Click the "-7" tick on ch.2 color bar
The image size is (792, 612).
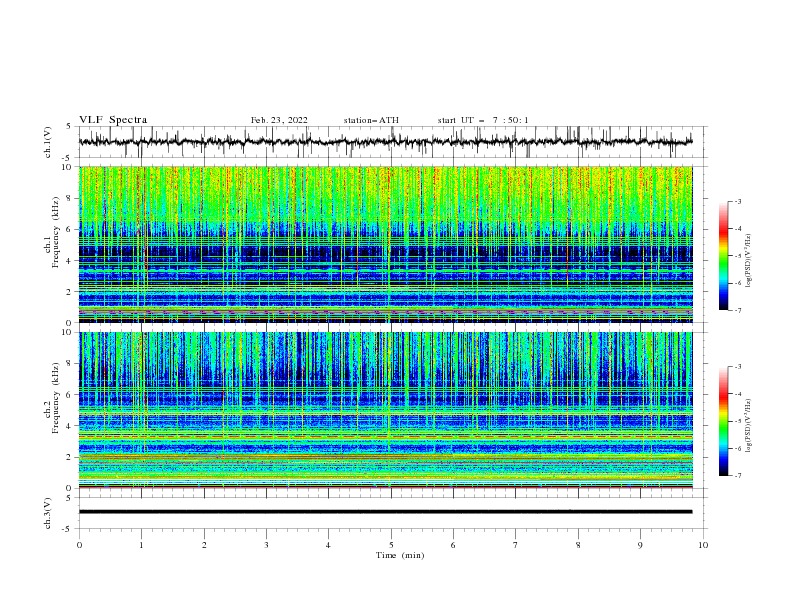[x=737, y=475]
